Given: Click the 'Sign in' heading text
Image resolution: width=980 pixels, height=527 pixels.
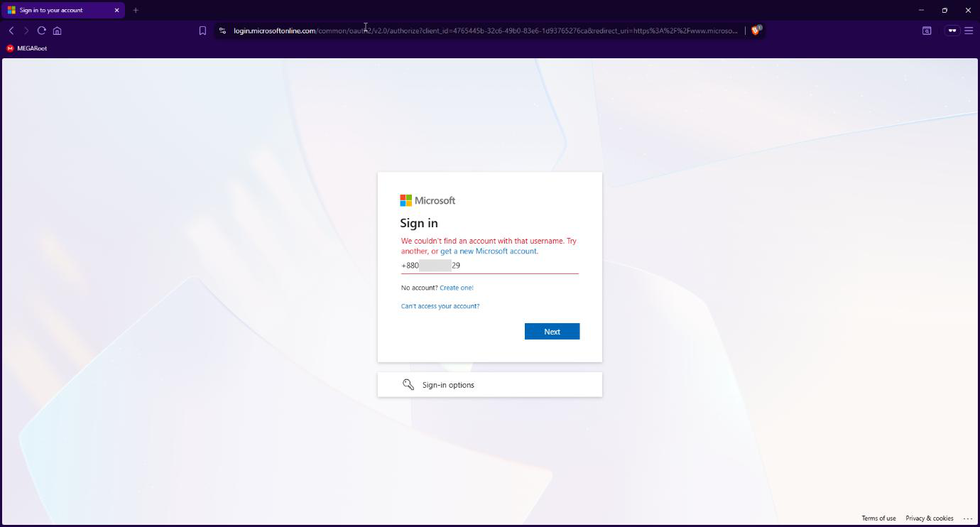Looking at the screenshot, I should [419, 223].
